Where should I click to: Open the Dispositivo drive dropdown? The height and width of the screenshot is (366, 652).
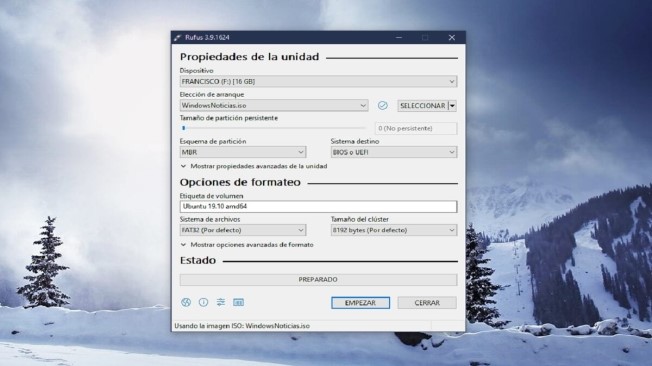[x=319, y=82]
